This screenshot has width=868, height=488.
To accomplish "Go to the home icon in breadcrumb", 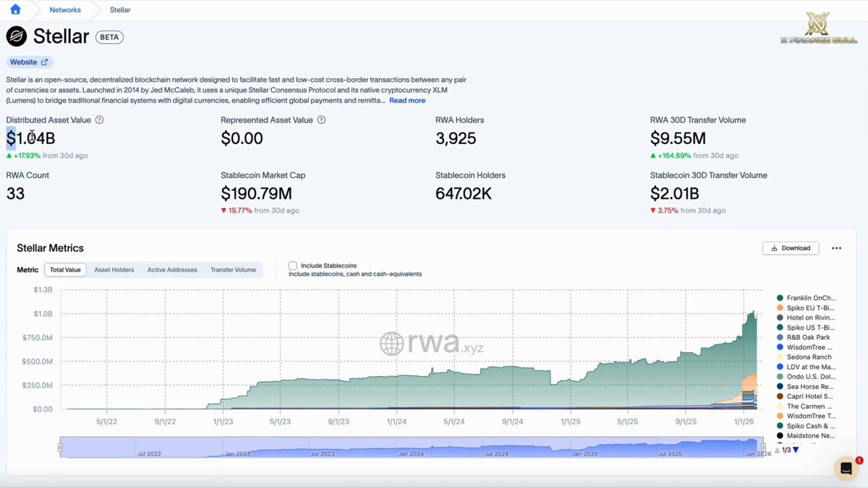I will 15,10.
